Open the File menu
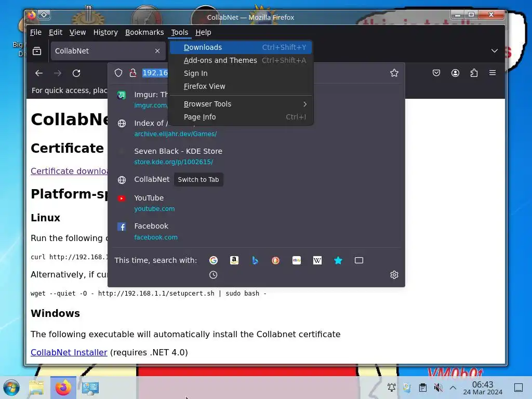 tap(36, 32)
